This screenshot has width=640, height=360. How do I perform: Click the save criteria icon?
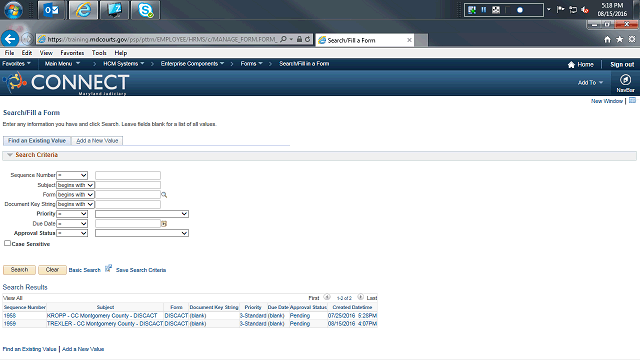click(108, 268)
